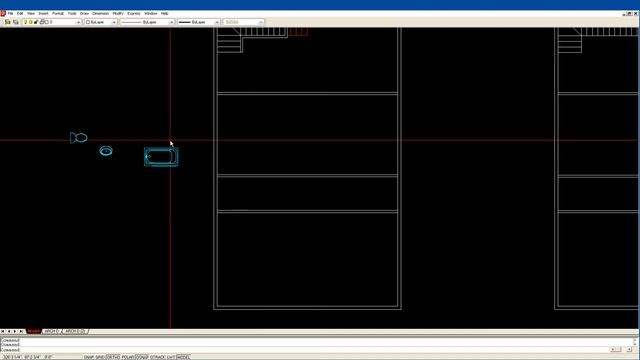This screenshot has height=360, width=640.
Task: Switch to the ARCH D layout tab
Action: (52, 331)
